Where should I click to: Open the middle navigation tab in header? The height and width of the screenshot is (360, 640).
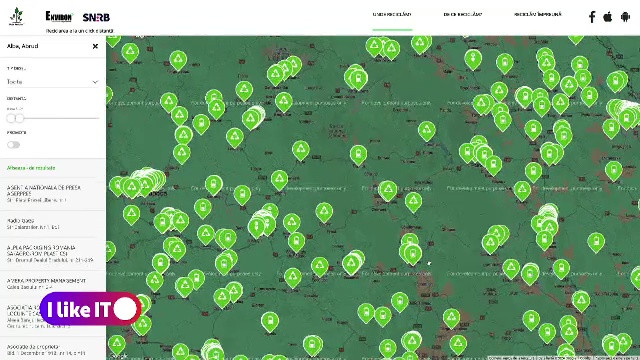pyautogui.click(x=462, y=15)
